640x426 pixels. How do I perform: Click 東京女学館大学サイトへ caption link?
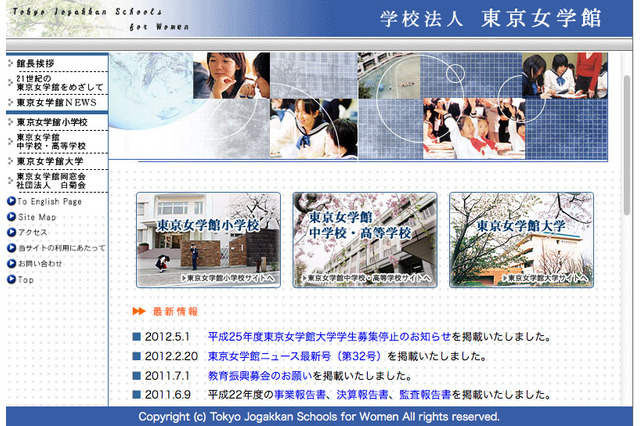click(545, 278)
